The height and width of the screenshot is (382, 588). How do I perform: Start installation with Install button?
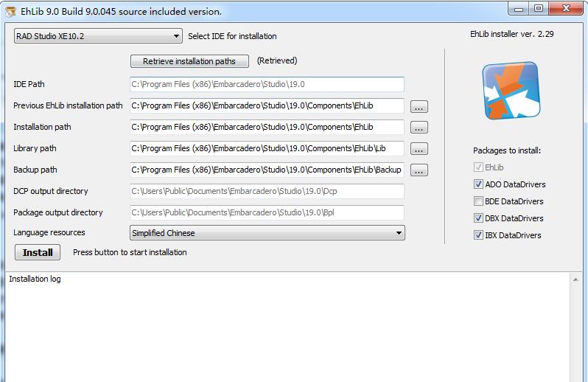point(38,252)
